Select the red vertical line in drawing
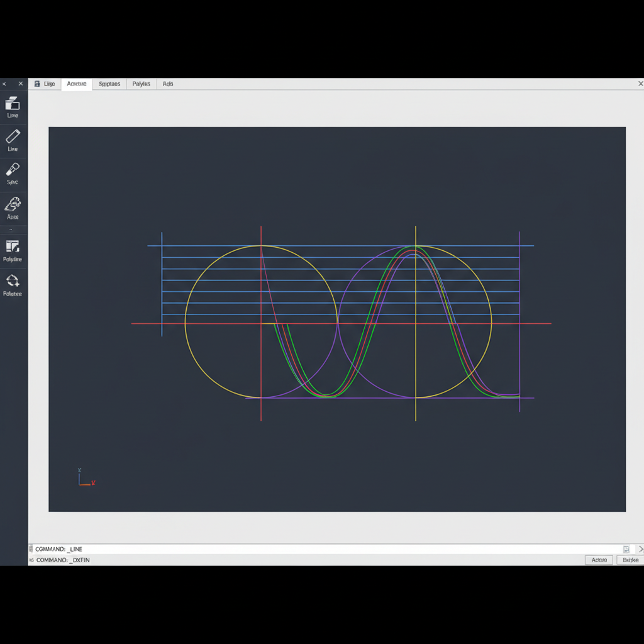 261,323
